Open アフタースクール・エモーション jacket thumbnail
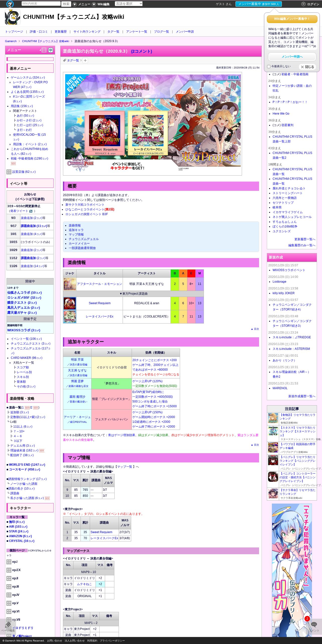The height and width of the screenshot is (644, 322). tap(70, 284)
